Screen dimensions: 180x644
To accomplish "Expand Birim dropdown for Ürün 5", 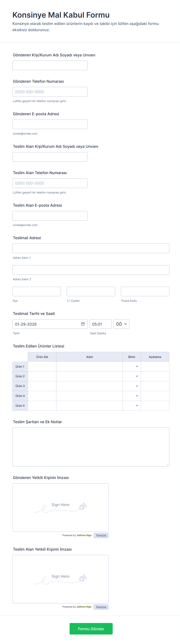I will coord(132,406).
